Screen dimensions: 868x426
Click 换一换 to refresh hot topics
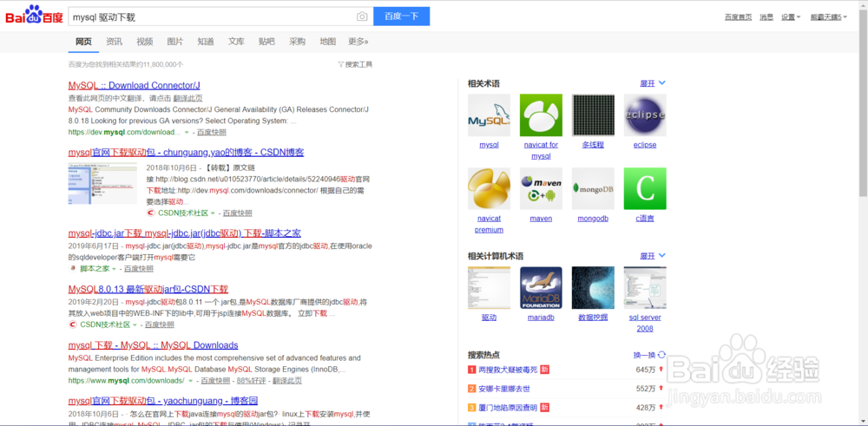(644, 355)
